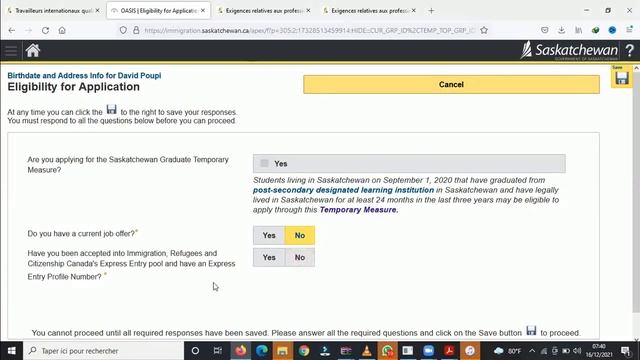Save responses using the floppy disk icon

(622, 78)
